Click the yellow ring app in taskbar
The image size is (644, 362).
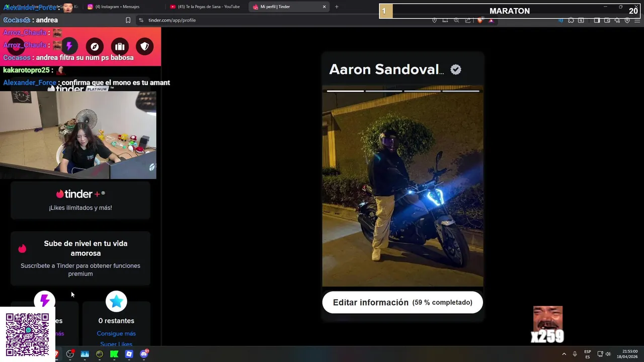coord(100,354)
